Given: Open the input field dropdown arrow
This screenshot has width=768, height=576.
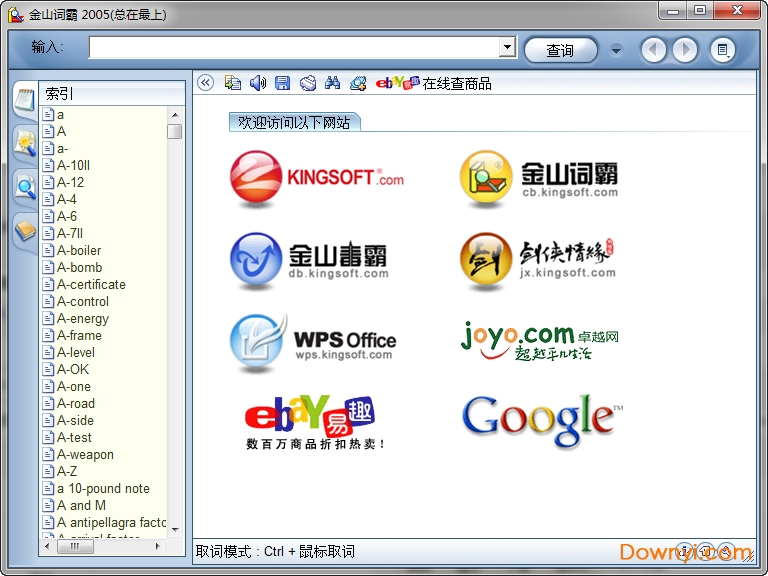Looking at the screenshot, I should [x=507, y=48].
